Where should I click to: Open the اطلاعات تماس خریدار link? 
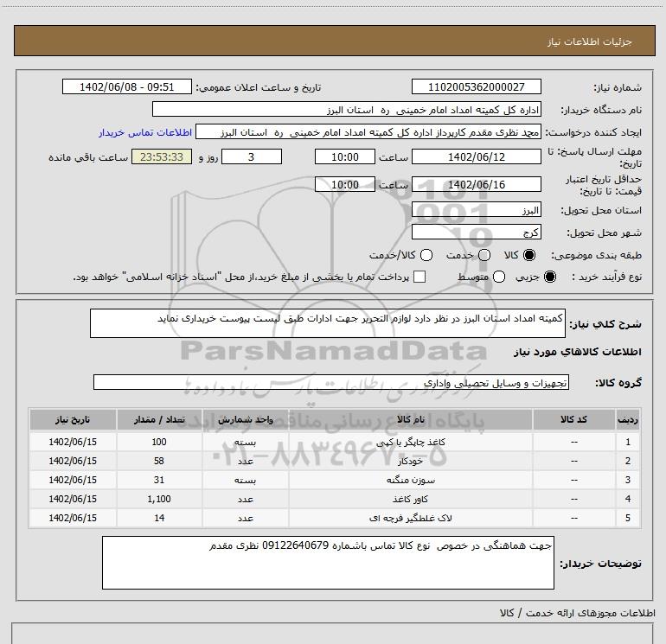click(x=145, y=132)
